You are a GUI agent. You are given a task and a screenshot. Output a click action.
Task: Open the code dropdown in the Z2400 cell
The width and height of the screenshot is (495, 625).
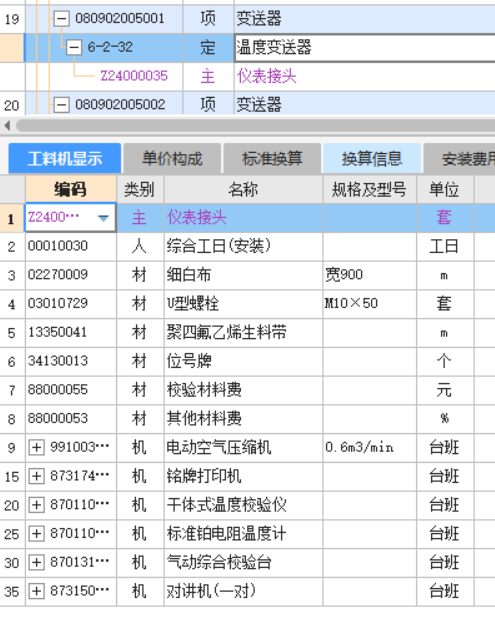pyautogui.click(x=103, y=218)
